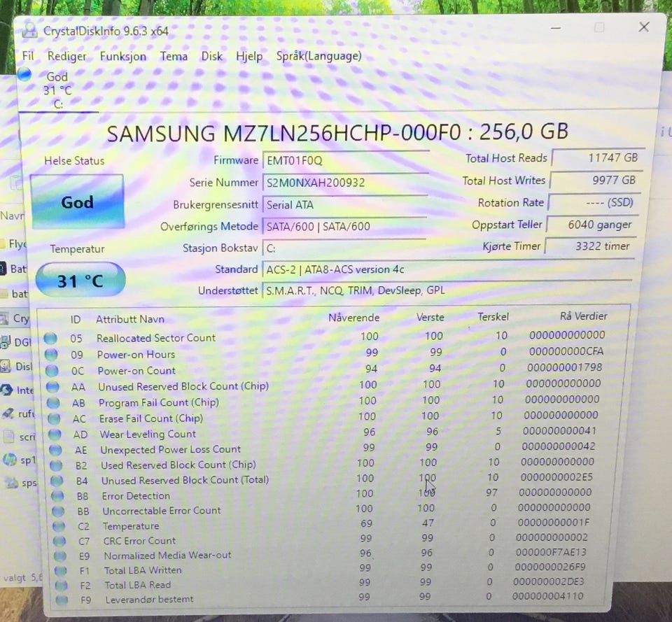Open the Funksjon menu
This screenshot has width=672, height=622.
[123, 56]
